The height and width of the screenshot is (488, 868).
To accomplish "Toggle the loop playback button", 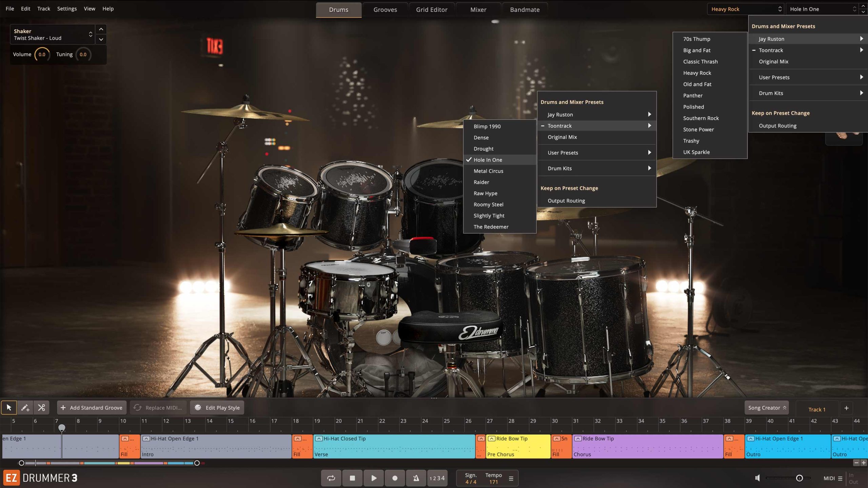I will click(331, 478).
